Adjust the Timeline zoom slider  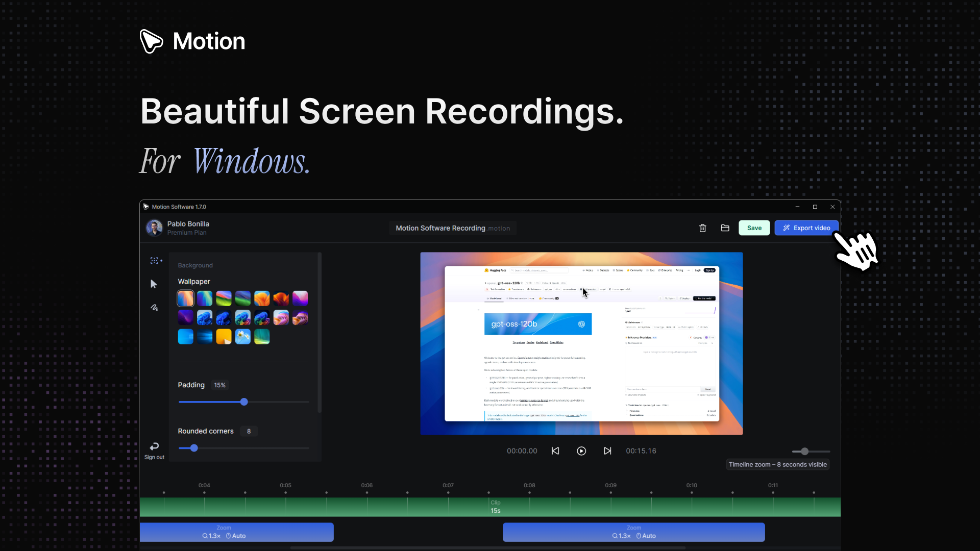coord(804,451)
